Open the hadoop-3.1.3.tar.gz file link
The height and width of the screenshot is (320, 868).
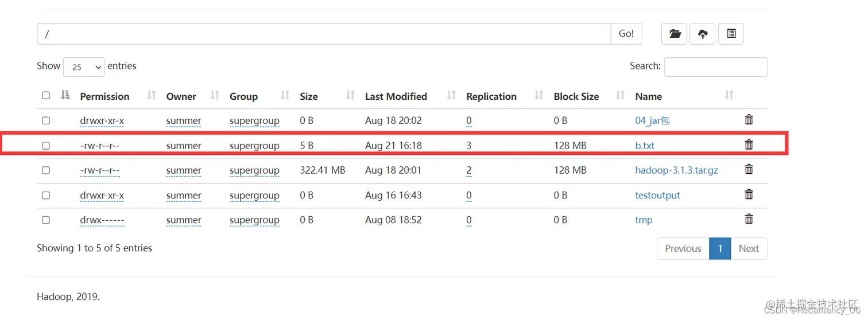coord(676,170)
